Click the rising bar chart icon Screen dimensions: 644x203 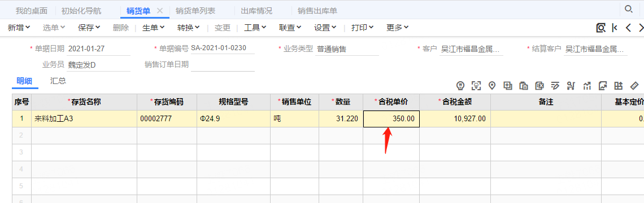(x=586, y=86)
